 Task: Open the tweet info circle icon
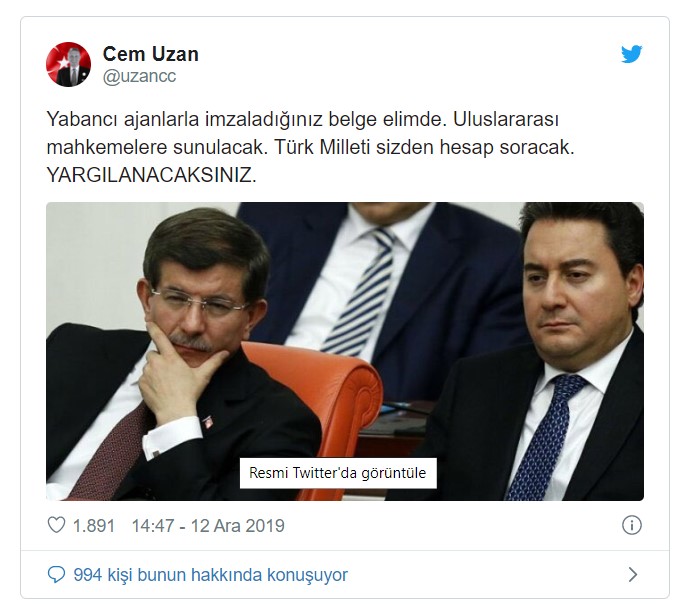632,525
